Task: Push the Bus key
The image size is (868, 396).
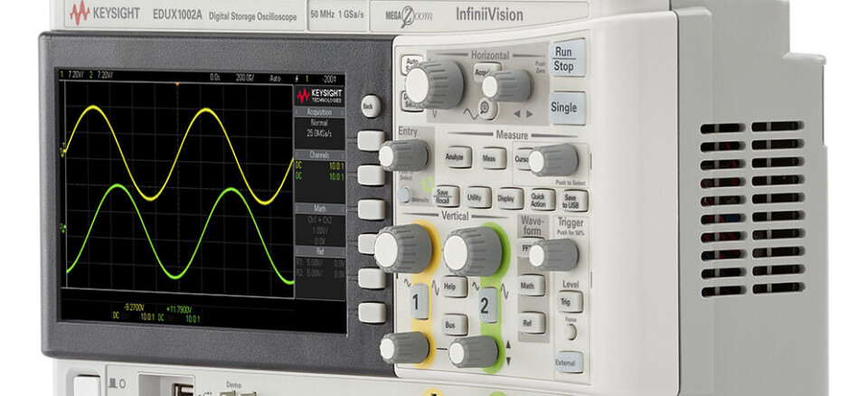Action: (x=455, y=325)
